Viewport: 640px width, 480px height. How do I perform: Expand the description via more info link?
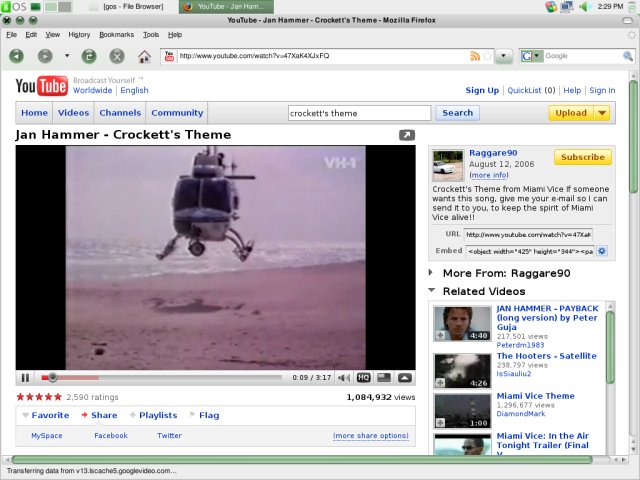click(489, 175)
